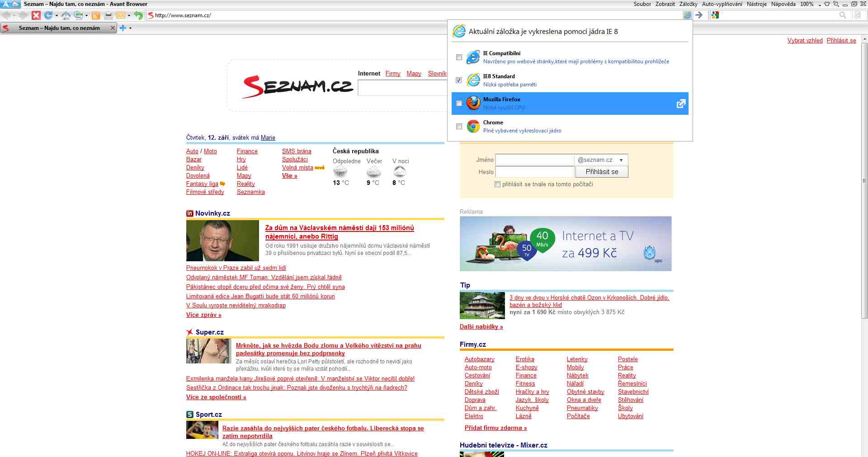Select the Seznam – Najdu tam tab
The width and height of the screenshot is (868, 457).
coord(59,28)
